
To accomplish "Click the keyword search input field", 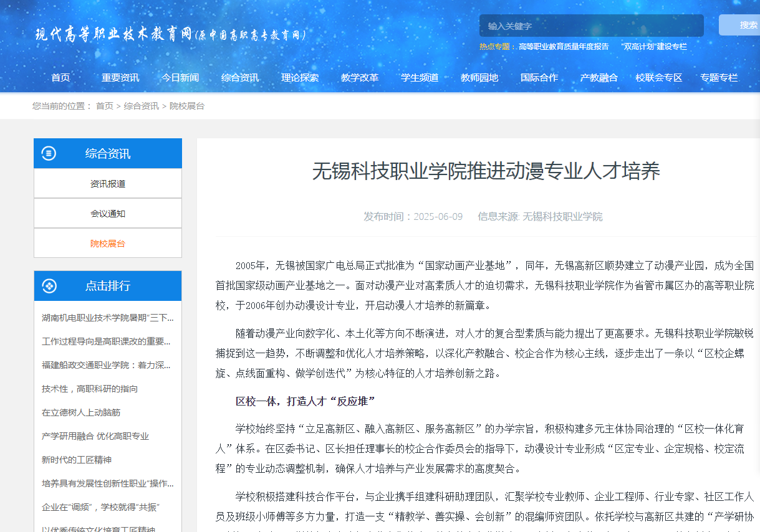I will click(x=591, y=26).
